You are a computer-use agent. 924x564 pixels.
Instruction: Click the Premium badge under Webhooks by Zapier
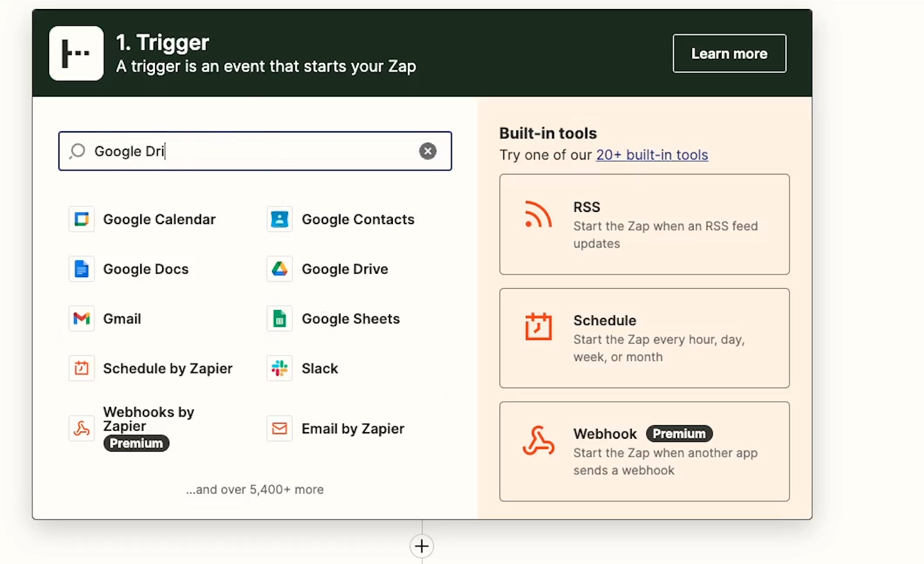pos(136,444)
